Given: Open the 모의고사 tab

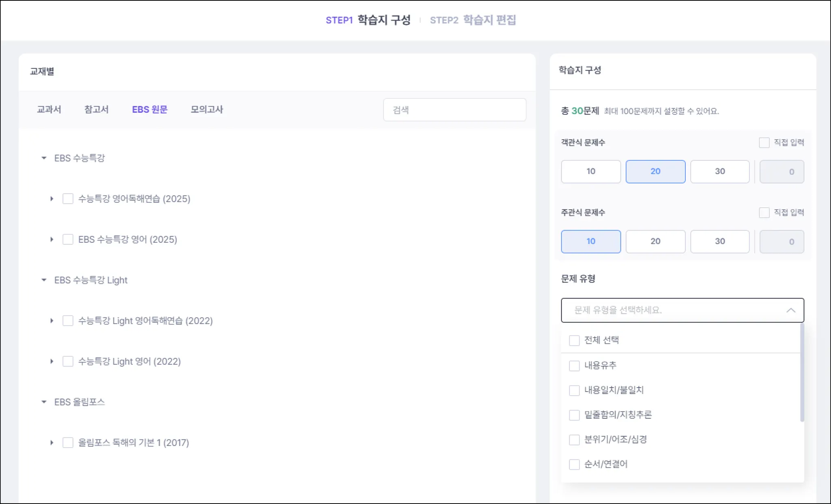Looking at the screenshot, I should tap(207, 110).
